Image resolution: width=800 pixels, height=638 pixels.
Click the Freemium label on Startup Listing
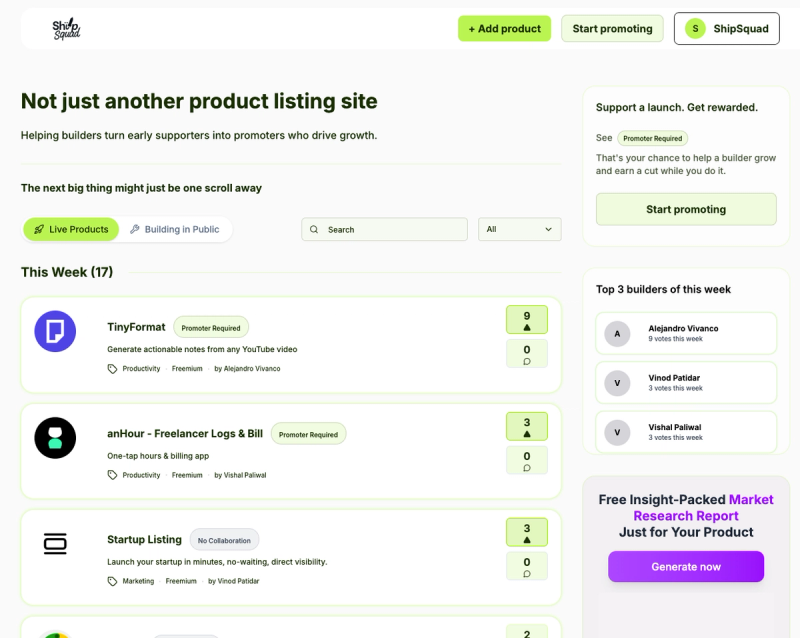tap(181, 581)
